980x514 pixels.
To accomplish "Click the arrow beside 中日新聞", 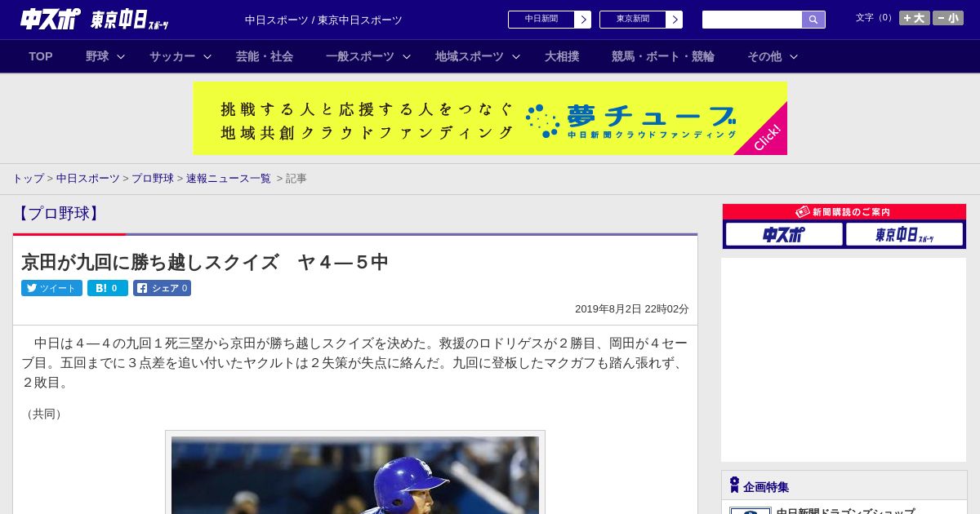I will 583,20.
